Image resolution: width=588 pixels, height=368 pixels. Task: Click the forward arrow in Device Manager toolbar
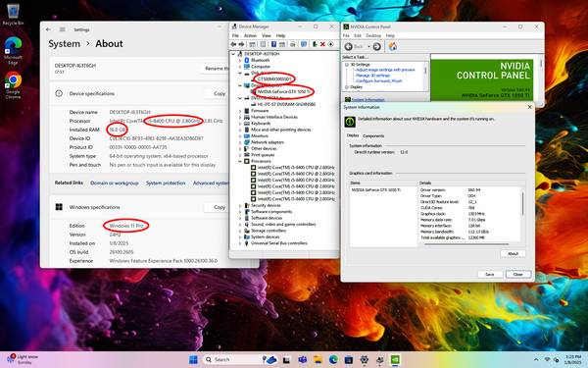tap(241, 44)
